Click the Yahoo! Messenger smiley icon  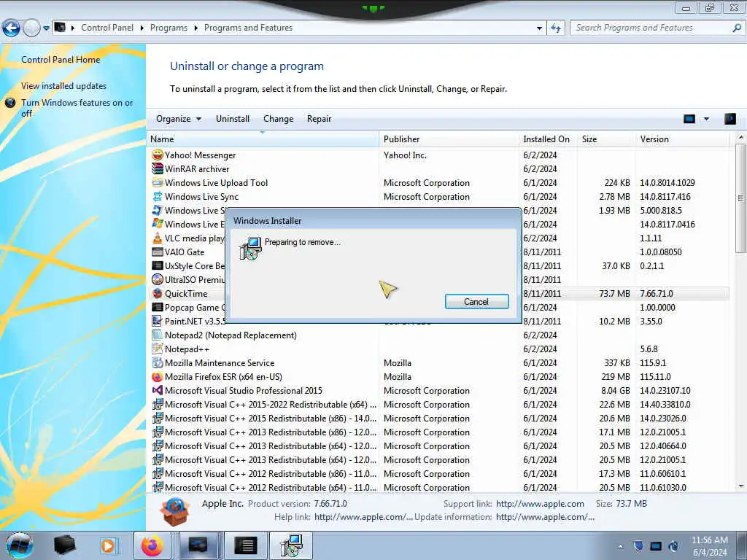pyautogui.click(x=158, y=155)
